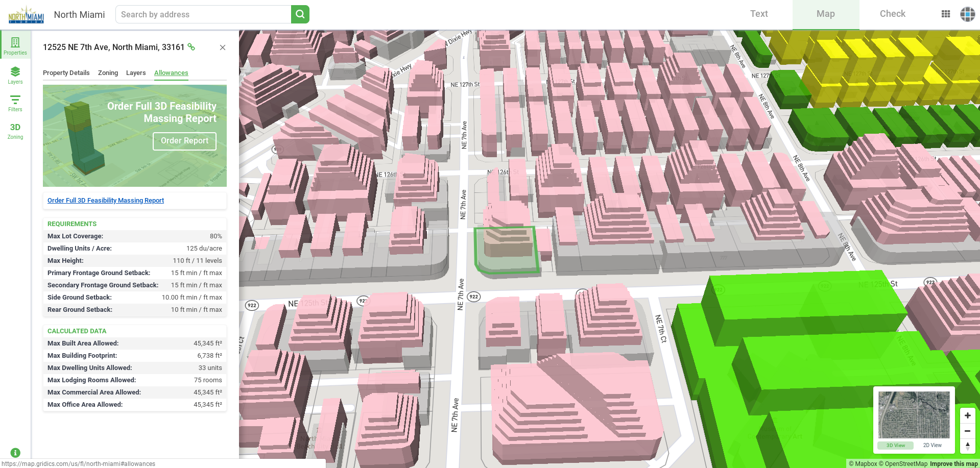Copy property link icon beside address

pos(192,47)
